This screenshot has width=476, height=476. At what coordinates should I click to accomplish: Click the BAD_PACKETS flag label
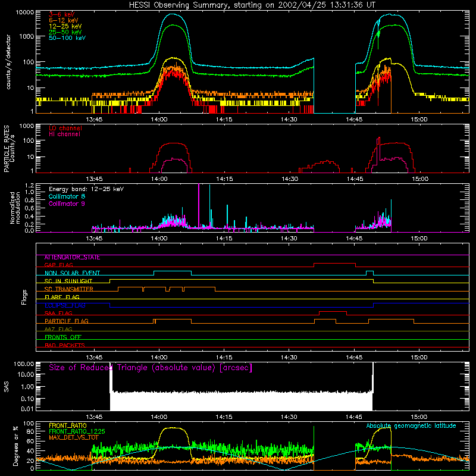click(65, 346)
